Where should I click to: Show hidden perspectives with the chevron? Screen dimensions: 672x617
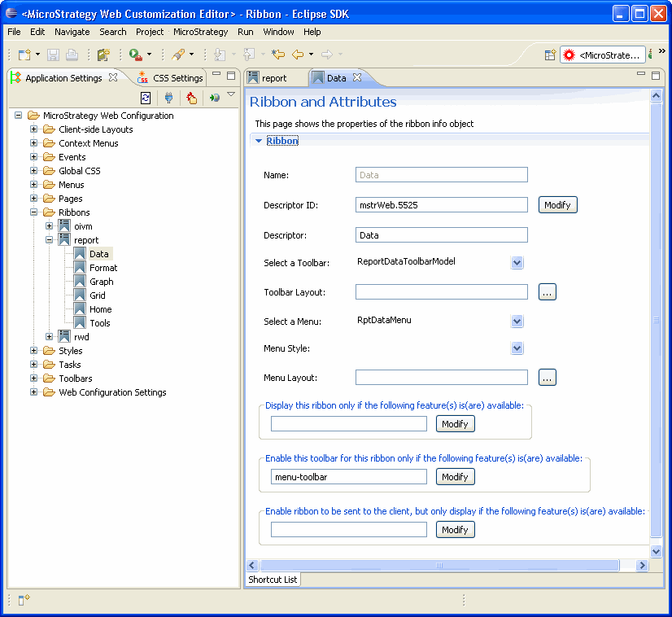662,51
